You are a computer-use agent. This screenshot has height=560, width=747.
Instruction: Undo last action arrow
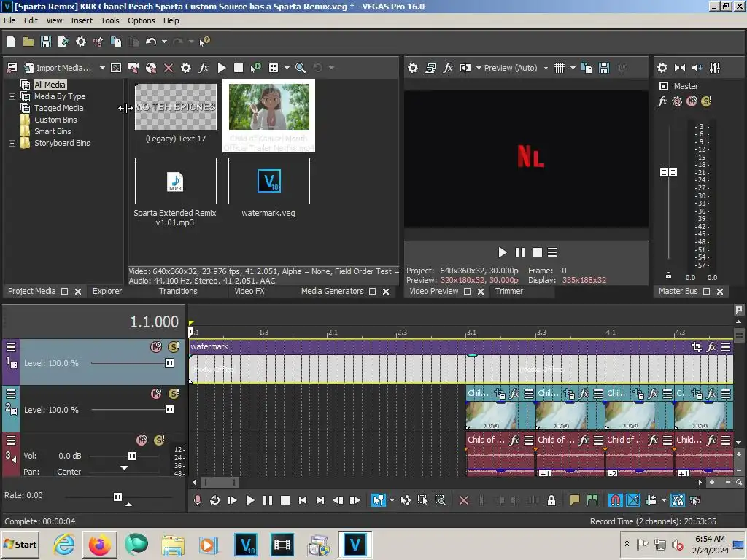151,42
